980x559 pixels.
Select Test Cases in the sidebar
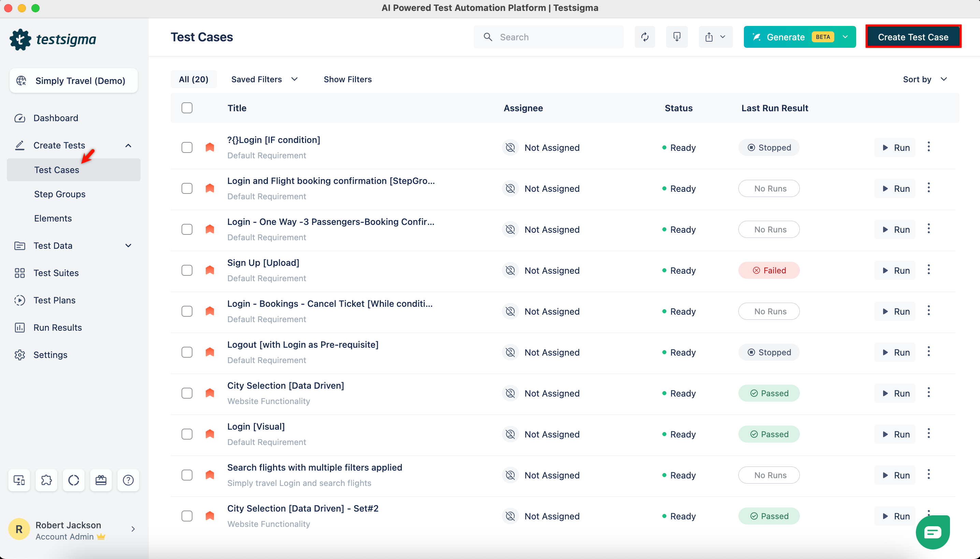(x=74, y=170)
